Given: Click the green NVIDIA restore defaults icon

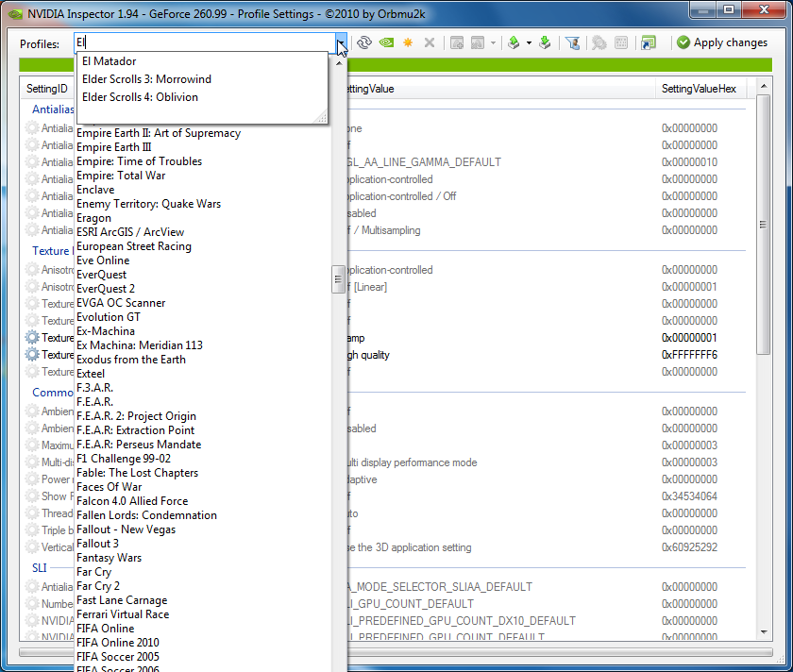Looking at the screenshot, I should (x=386, y=43).
